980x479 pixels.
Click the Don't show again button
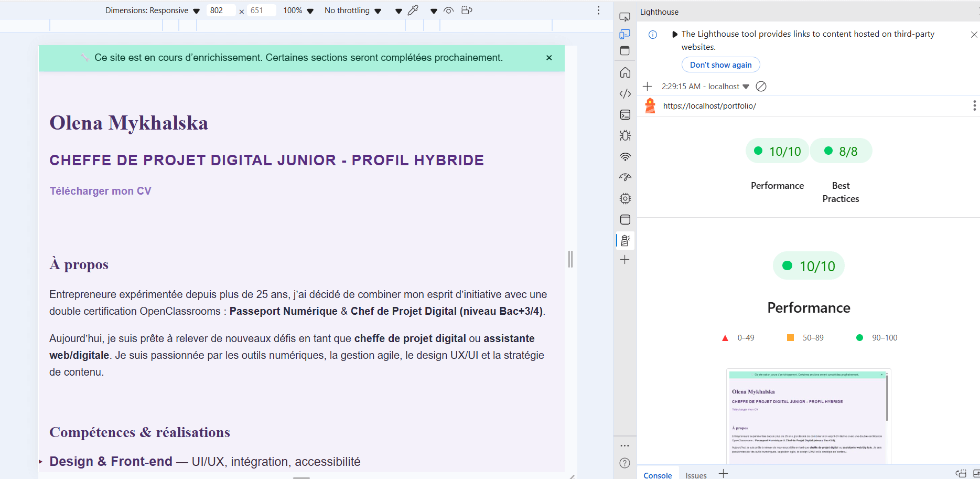click(720, 65)
